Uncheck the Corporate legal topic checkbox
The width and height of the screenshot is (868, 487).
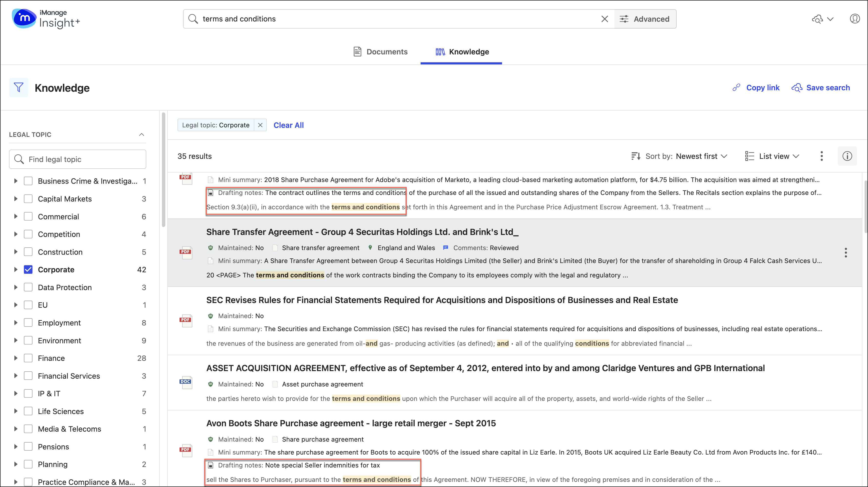coord(28,269)
